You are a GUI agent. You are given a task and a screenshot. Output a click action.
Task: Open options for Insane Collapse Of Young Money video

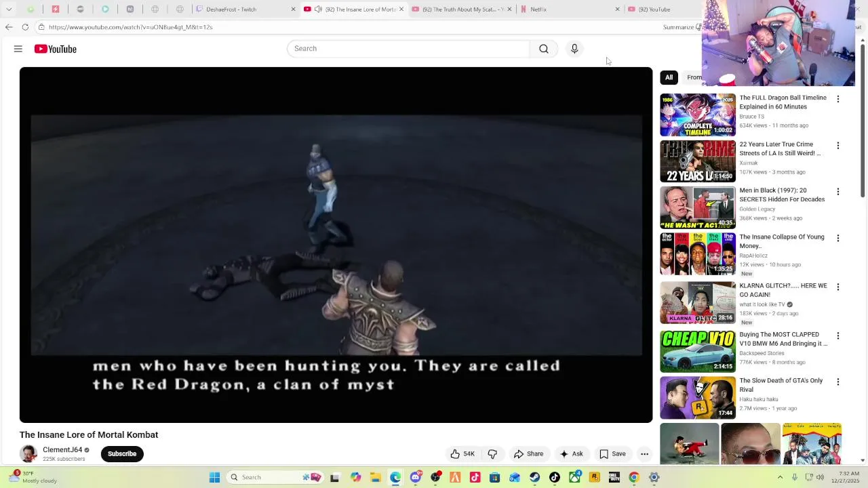[x=837, y=239]
